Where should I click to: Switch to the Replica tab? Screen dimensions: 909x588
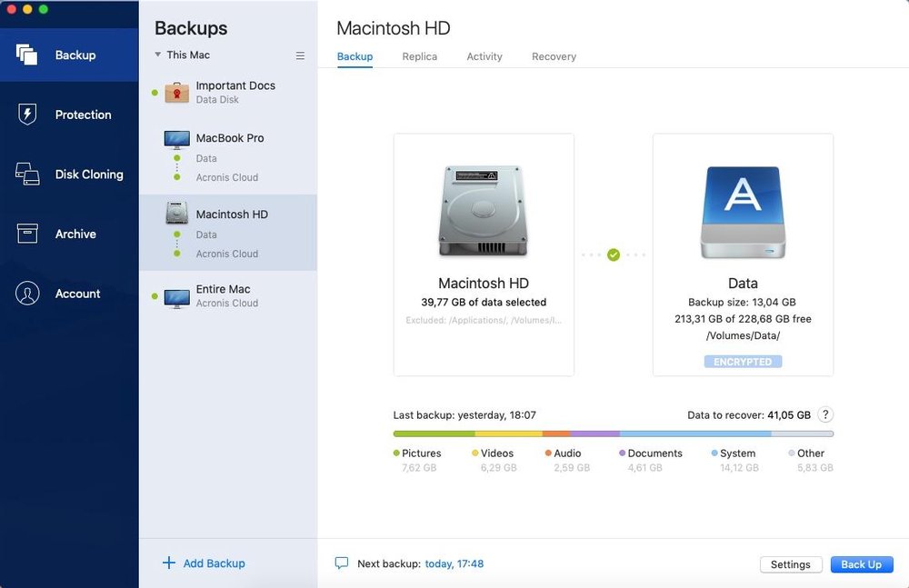pos(419,56)
